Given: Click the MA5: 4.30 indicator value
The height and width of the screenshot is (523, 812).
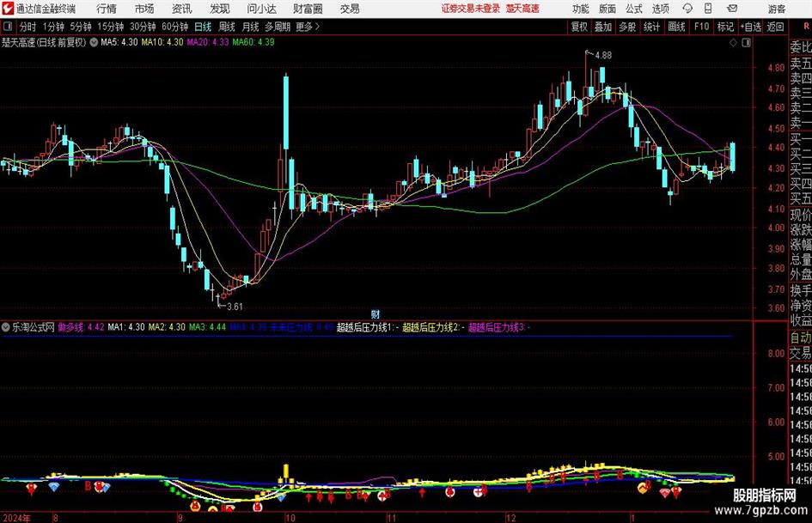Looking at the screenshot, I should point(119,42).
